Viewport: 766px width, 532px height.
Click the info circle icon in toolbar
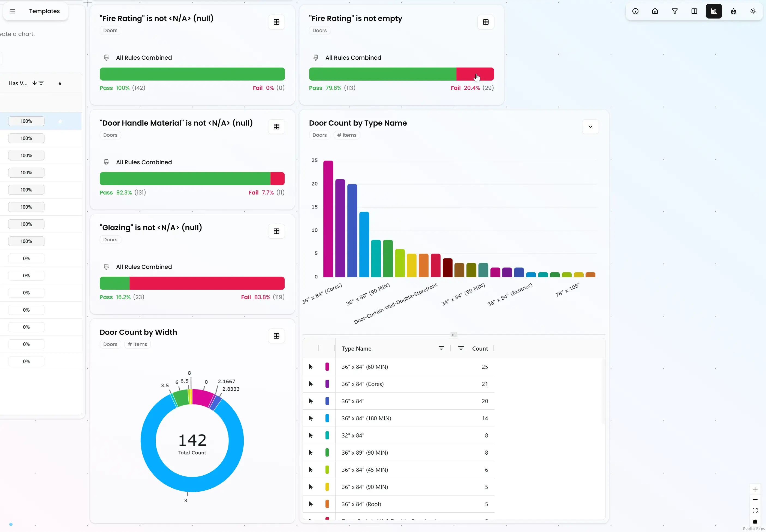click(x=635, y=11)
